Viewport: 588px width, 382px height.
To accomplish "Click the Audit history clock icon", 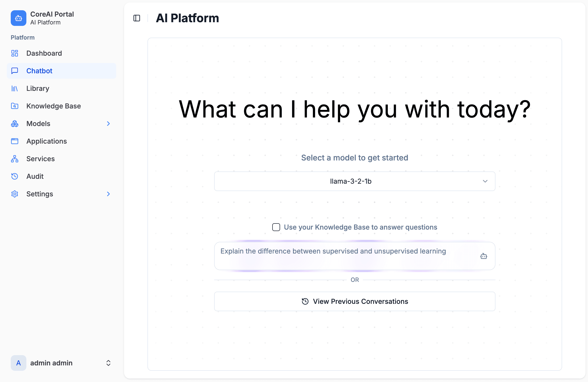I will [x=15, y=176].
